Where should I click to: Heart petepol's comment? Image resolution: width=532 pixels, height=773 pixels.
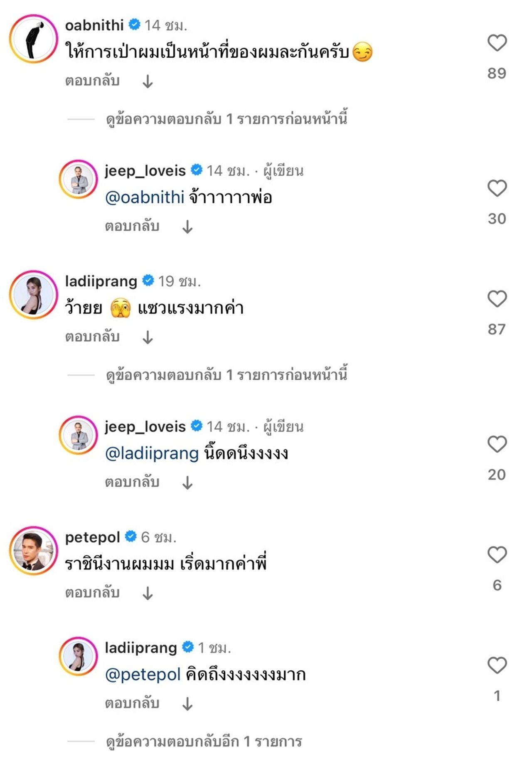coord(497,555)
